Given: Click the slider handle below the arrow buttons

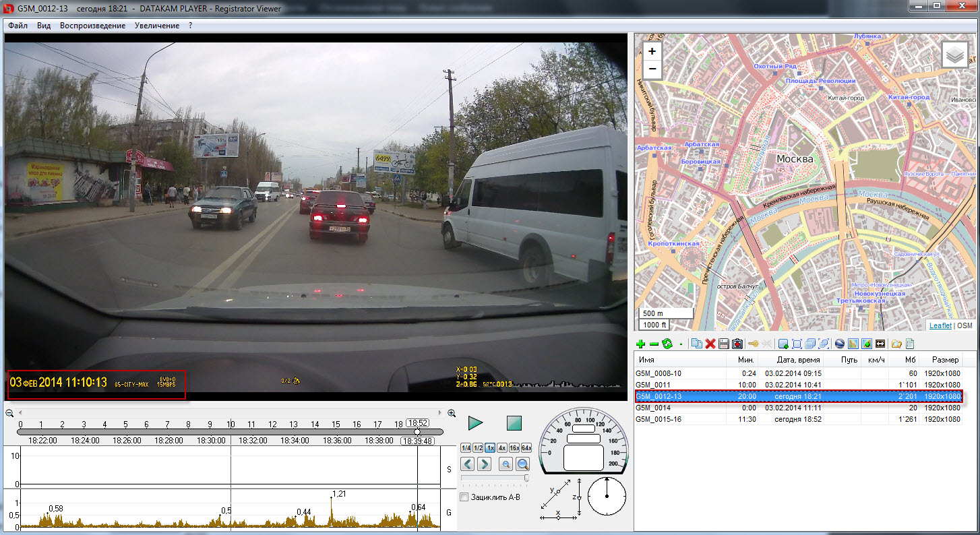Looking at the screenshot, I should tap(526, 478).
